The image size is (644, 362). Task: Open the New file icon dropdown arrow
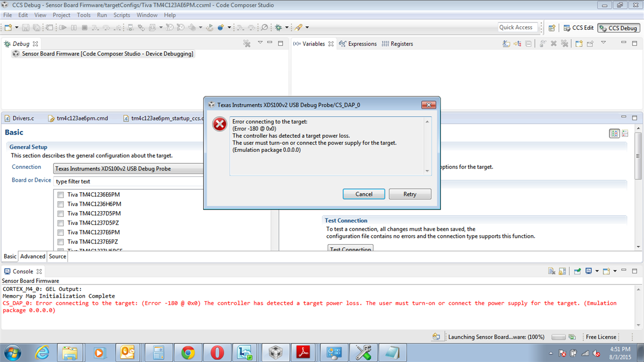point(16,27)
